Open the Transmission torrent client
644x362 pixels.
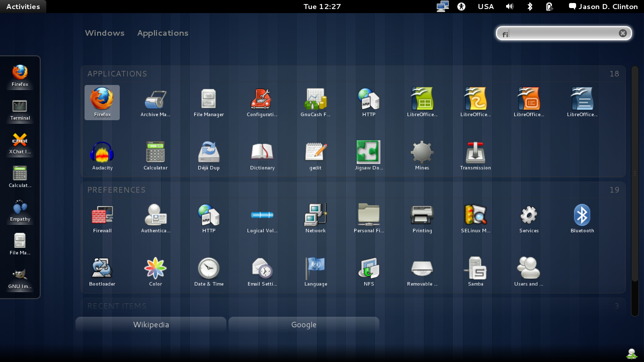(x=475, y=155)
